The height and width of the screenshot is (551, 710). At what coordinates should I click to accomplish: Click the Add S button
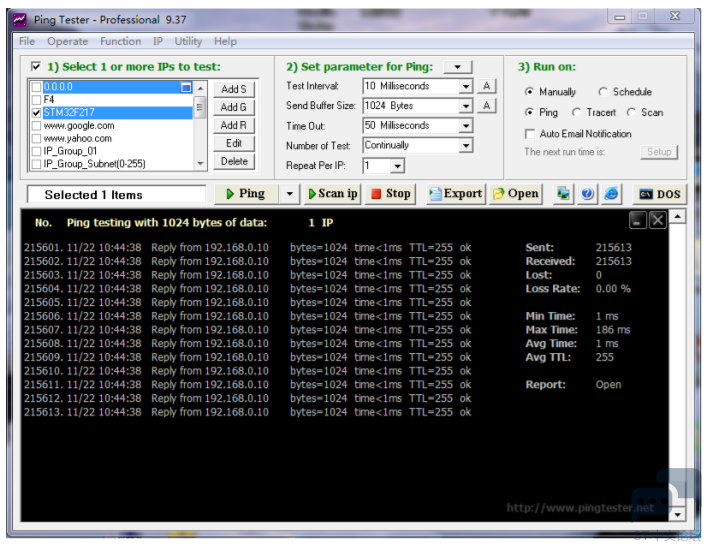[x=234, y=90]
